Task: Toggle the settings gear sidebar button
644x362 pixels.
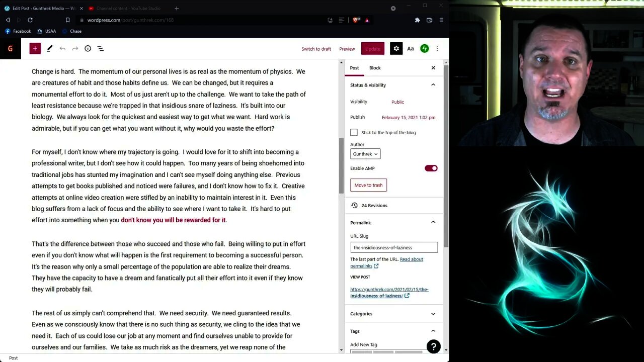Action: (x=396, y=48)
